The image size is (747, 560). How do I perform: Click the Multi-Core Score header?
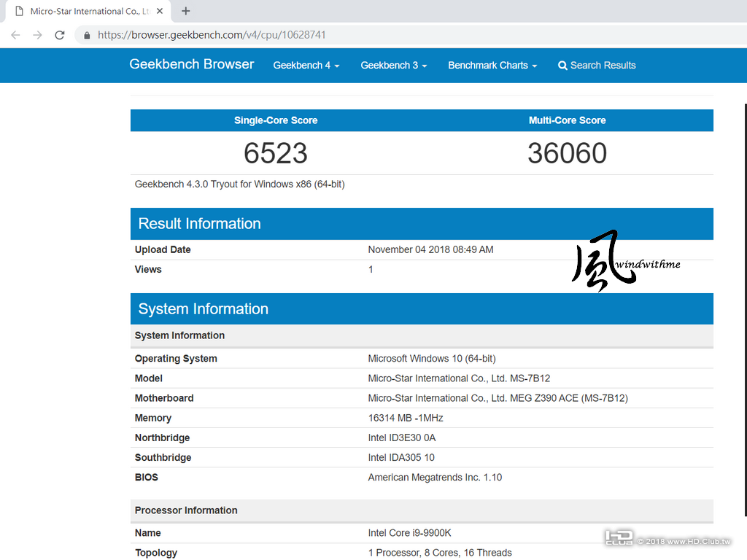[x=567, y=120]
